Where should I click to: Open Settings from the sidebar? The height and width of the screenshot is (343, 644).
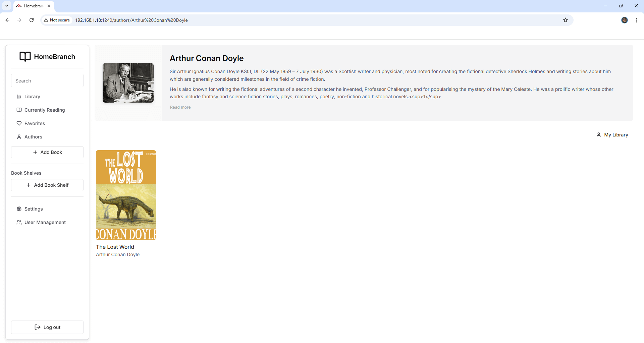pyautogui.click(x=34, y=209)
